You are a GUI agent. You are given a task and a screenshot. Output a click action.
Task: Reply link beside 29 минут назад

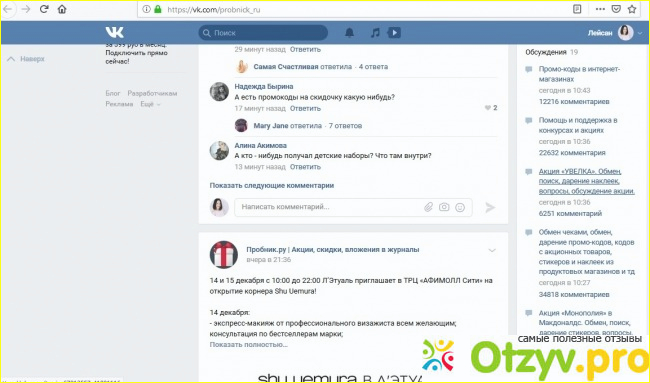click(305, 49)
